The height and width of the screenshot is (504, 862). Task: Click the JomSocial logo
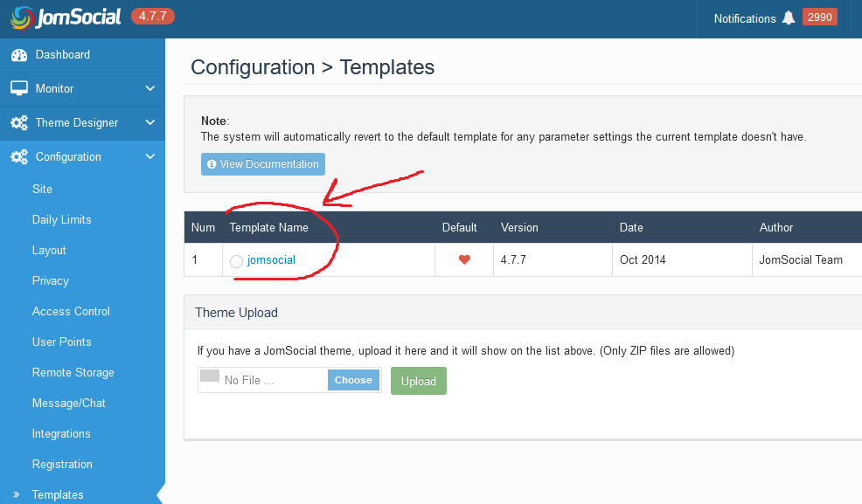[66, 17]
